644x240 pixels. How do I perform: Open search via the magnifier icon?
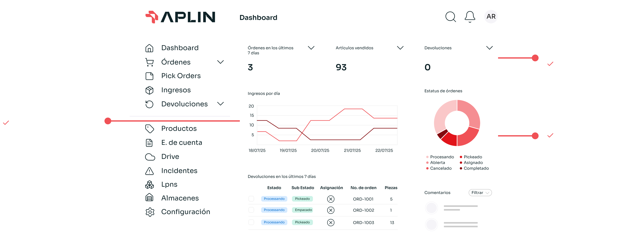pos(450,17)
